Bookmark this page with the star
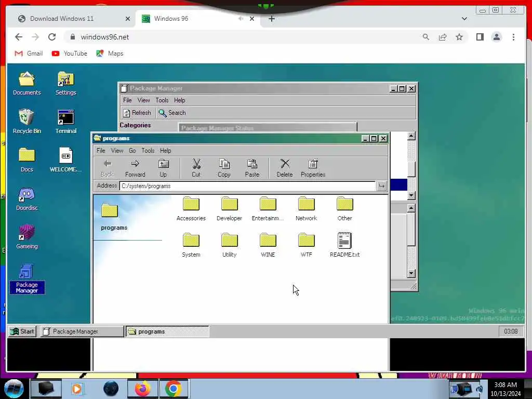This screenshot has height=399, width=532. (459, 37)
